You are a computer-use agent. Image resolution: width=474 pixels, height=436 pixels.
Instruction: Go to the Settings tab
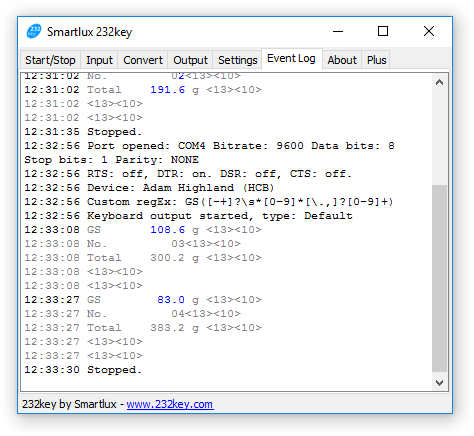[x=237, y=60]
